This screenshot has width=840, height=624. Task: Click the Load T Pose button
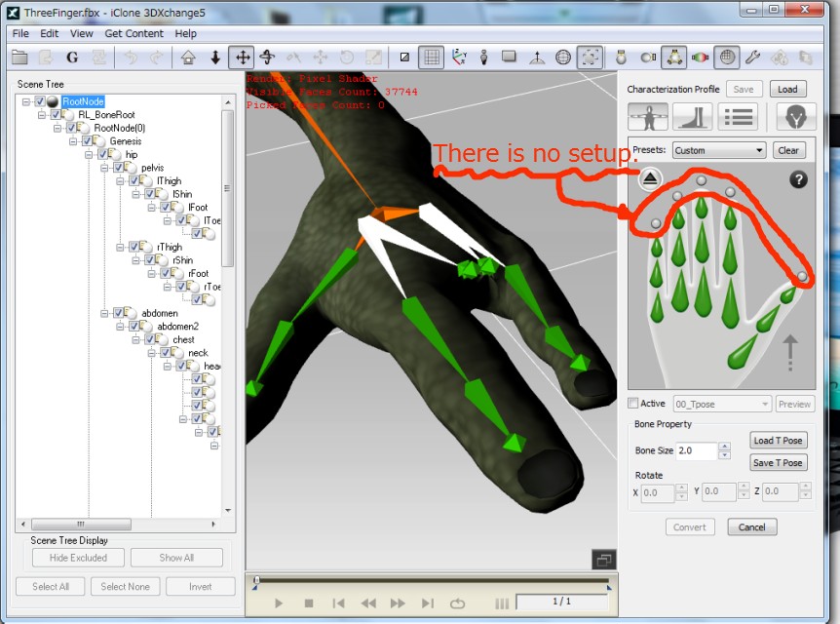pyautogui.click(x=778, y=441)
